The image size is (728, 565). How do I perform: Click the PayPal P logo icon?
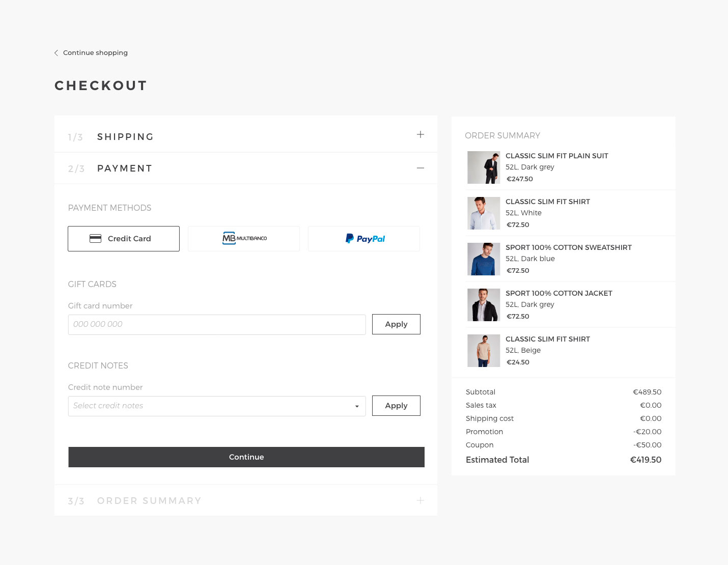[x=350, y=238]
